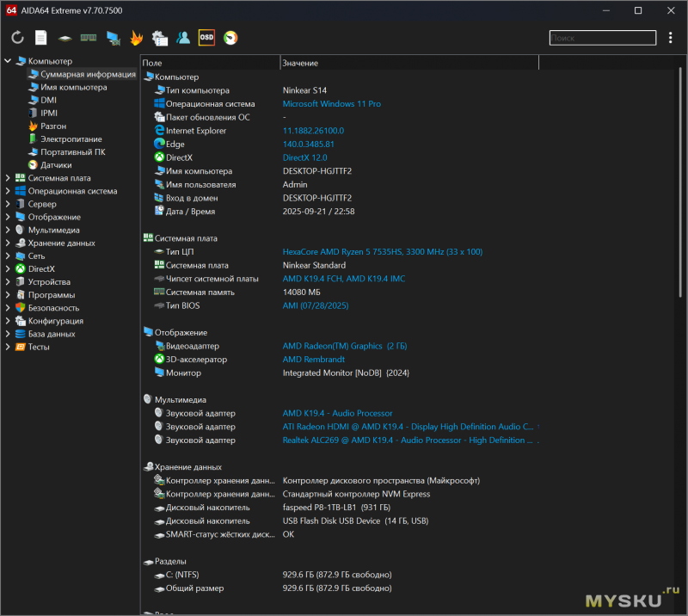Image resolution: width=688 pixels, height=616 pixels.
Task: Expand the Системная плата tree node
Action: 8,178
